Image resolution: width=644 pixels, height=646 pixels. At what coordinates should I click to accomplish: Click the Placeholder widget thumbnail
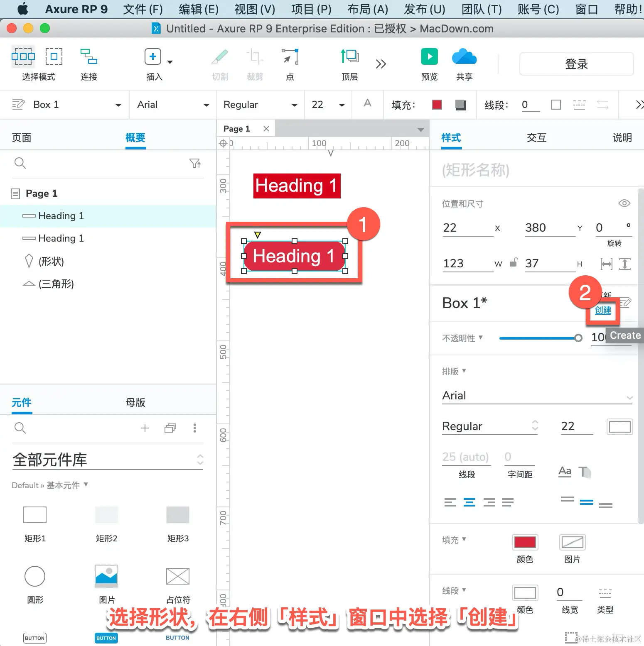point(178,576)
